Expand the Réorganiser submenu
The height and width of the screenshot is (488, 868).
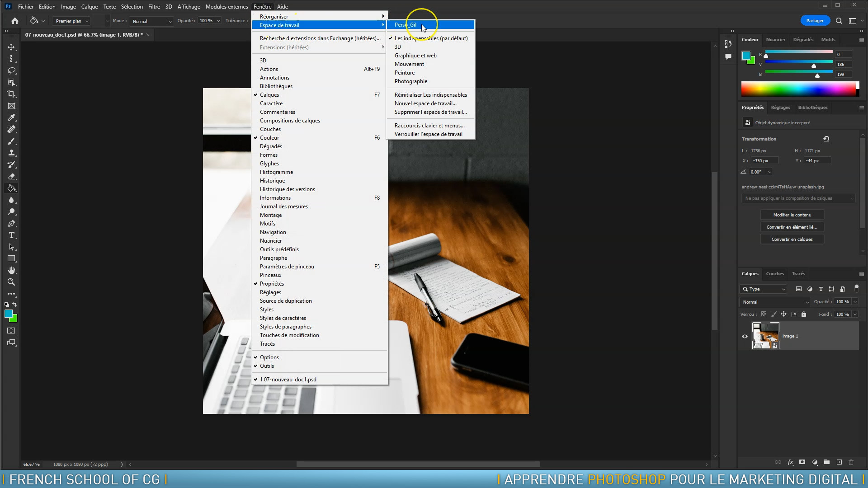coord(320,17)
